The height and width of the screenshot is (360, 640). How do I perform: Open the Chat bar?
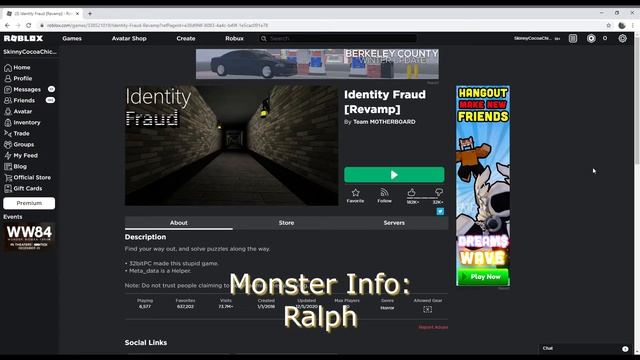(x=586, y=349)
